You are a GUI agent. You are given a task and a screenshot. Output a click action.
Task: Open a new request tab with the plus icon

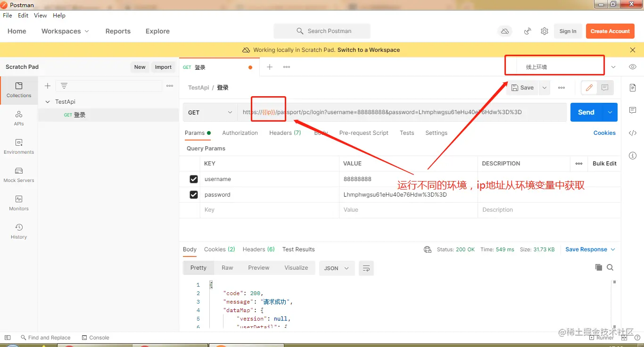click(270, 67)
